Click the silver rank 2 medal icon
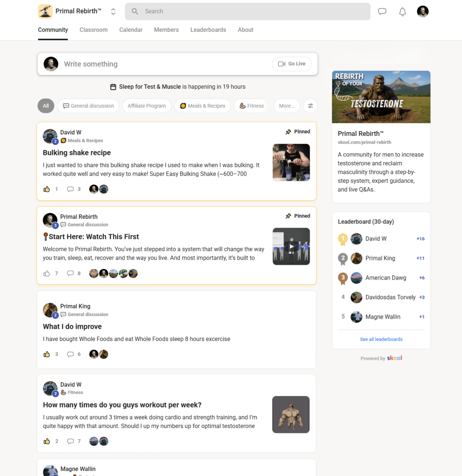Image resolution: width=462 pixels, height=476 pixels. tap(343, 259)
